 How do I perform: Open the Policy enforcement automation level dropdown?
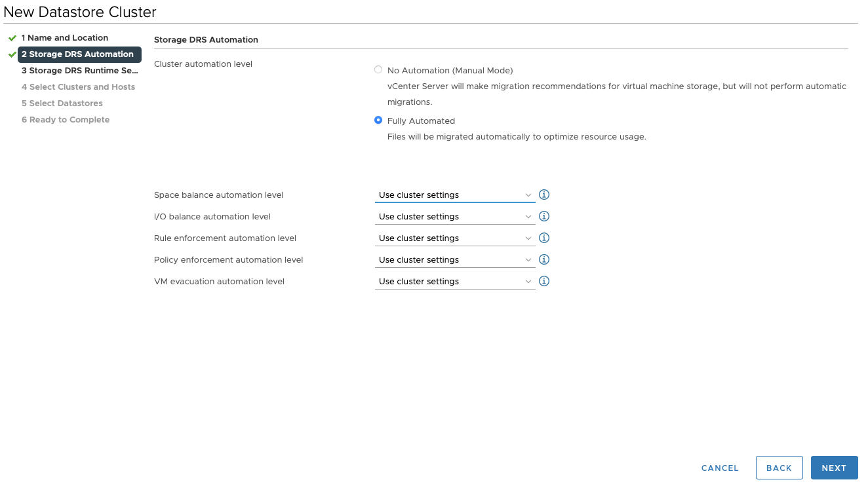455,259
